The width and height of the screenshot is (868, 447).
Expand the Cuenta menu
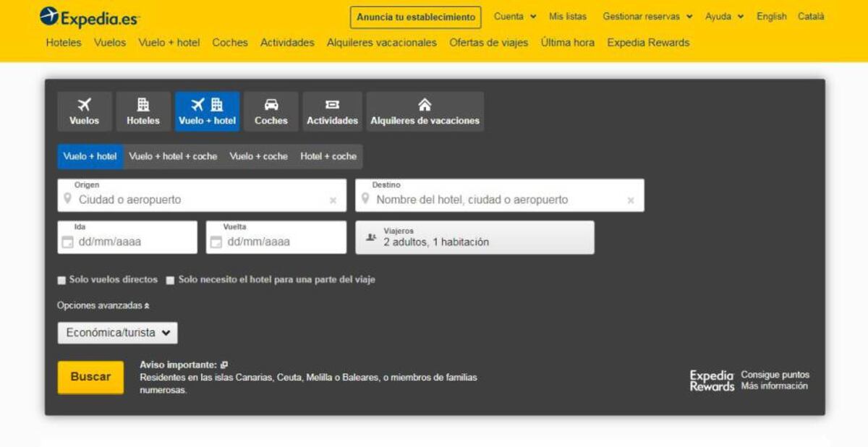(x=514, y=16)
